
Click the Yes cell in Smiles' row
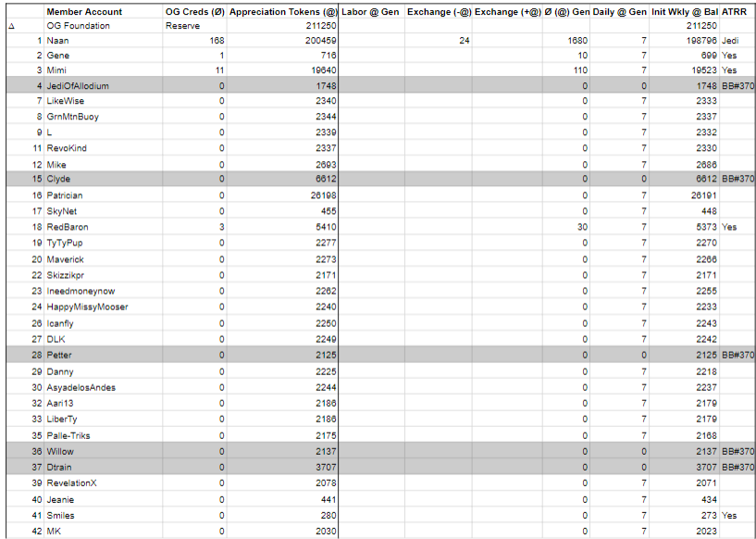[x=737, y=515]
